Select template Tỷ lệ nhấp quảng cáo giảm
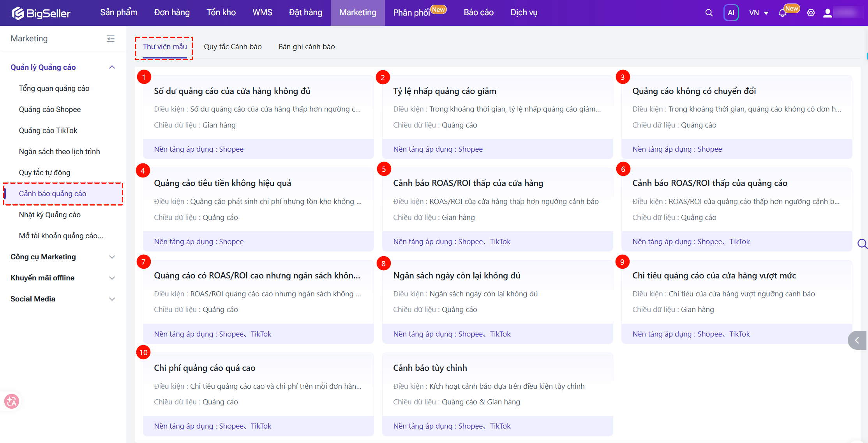 click(x=498, y=117)
